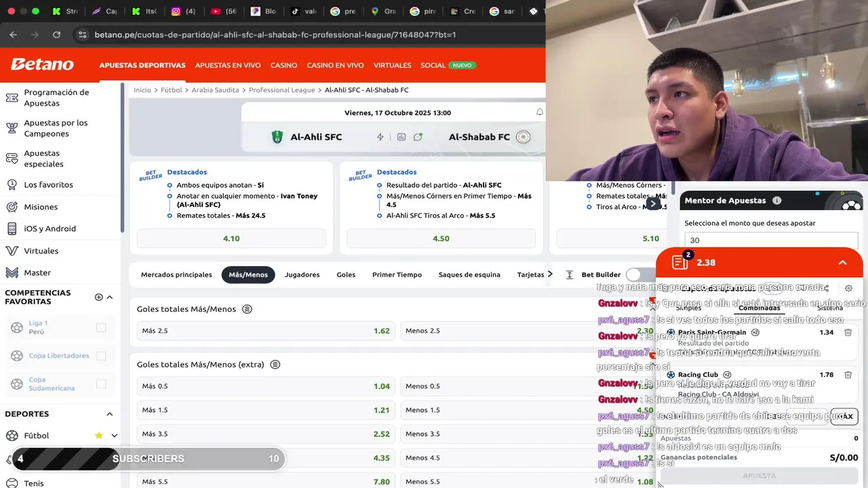
Task: Select the Más/Menos market tab
Action: [x=248, y=274]
